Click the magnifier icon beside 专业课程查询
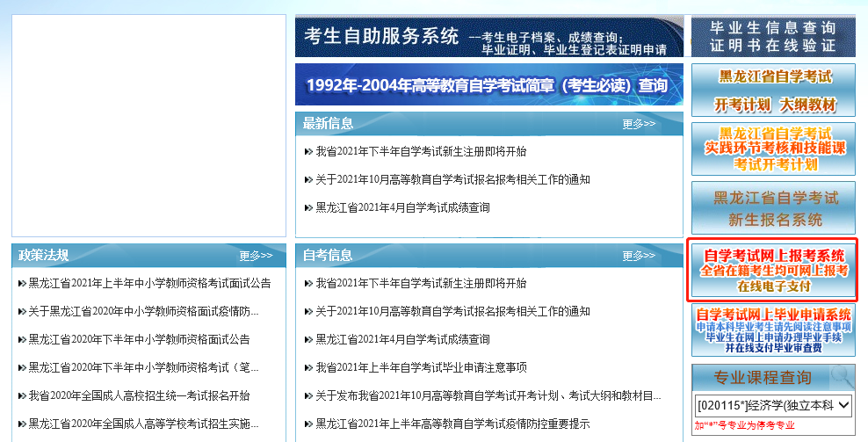 tap(841, 376)
